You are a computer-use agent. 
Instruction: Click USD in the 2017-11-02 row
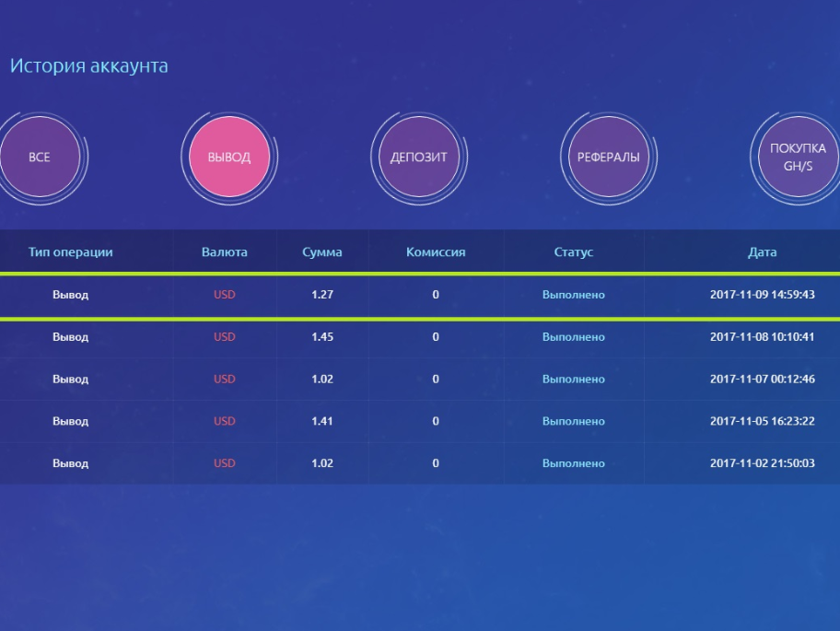(225, 463)
